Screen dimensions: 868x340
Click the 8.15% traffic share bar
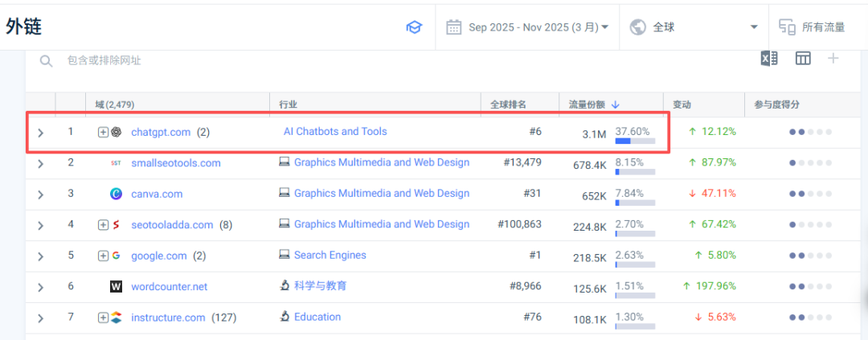coord(635,172)
